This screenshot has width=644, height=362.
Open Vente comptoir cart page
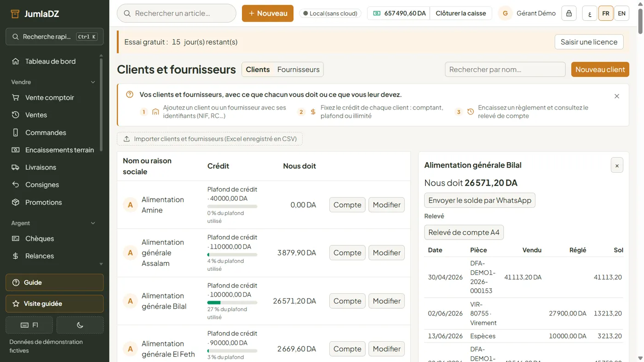pos(50,98)
